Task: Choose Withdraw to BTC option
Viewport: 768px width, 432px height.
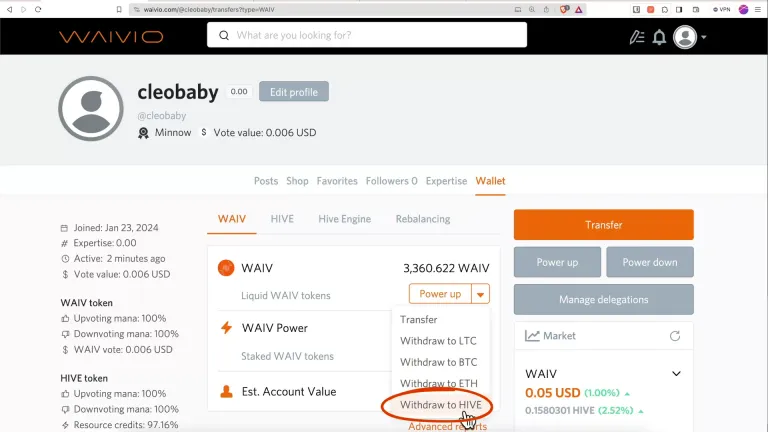Action: point(438,362)
